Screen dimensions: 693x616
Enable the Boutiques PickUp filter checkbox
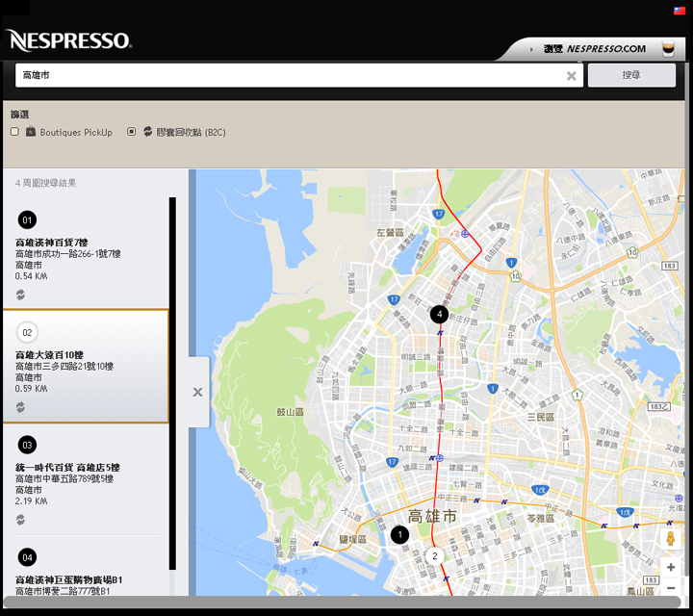tap(14, 132)
